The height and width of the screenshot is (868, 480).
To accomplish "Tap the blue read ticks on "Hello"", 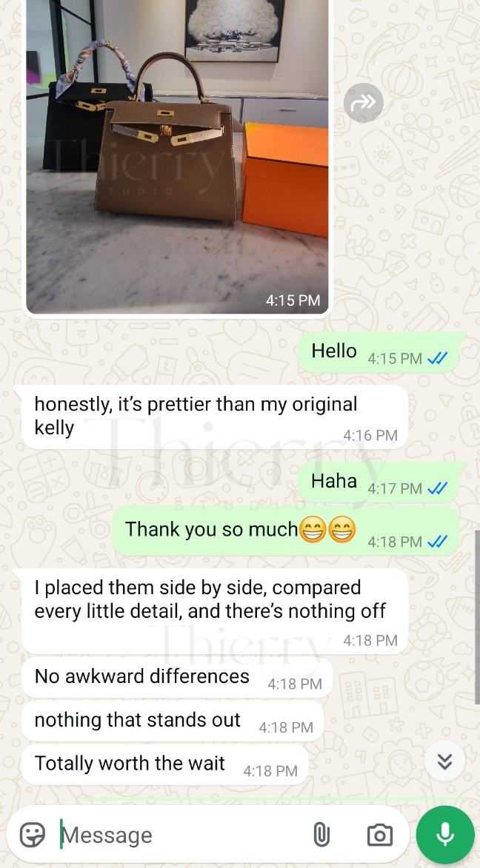I will coord(437,359).
